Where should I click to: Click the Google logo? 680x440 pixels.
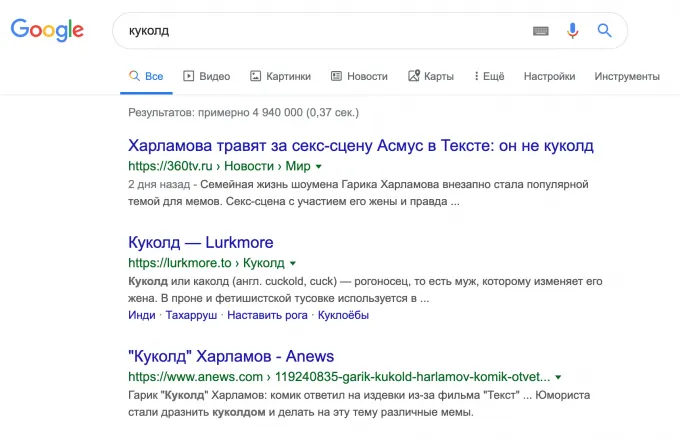47,31
